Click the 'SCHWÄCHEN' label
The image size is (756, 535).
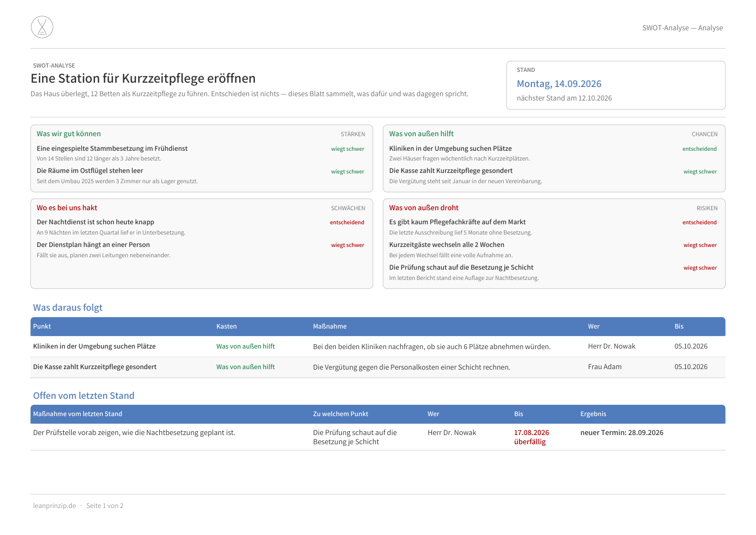(x=348, y=208)
